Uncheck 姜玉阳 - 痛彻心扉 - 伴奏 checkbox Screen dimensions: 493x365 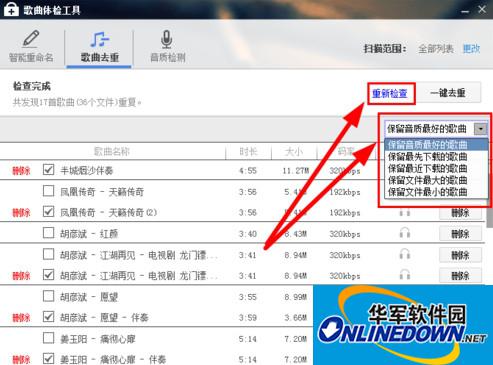(x=49, y=359)
